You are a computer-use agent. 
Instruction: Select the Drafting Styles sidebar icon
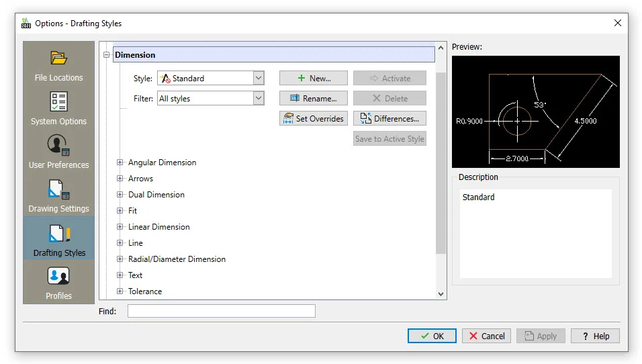pyautogui.click(x=59, y=234)
